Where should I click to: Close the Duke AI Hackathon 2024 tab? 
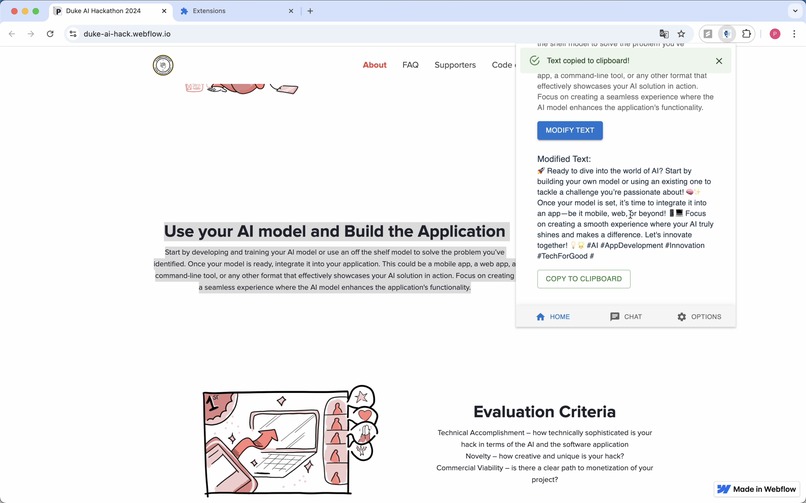pos(164,11)
